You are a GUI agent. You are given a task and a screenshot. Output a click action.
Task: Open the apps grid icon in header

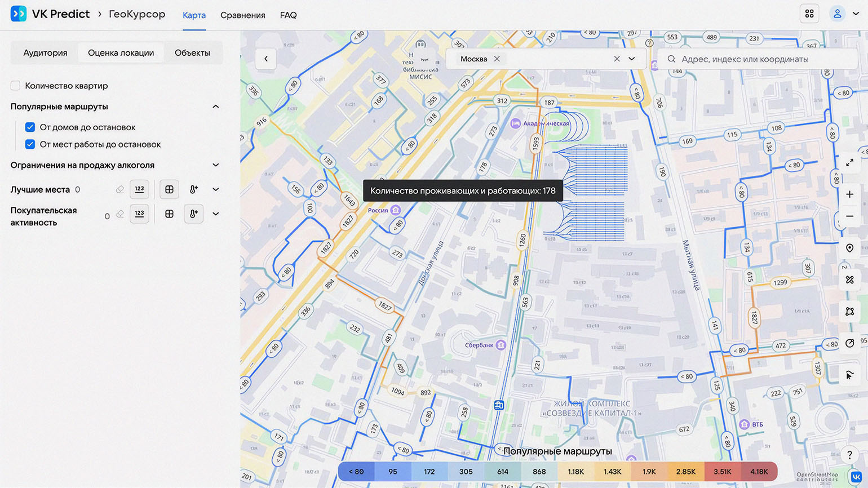pyautogui.click(x=809, y=14)
